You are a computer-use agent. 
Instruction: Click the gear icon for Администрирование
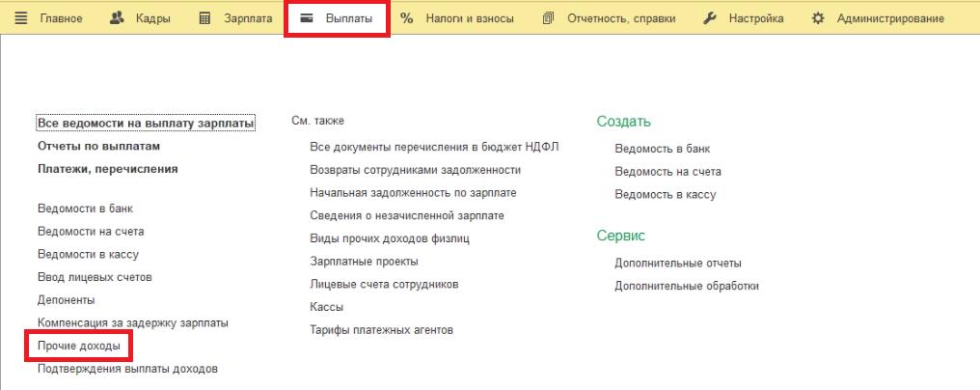click(x=819, y=19)
